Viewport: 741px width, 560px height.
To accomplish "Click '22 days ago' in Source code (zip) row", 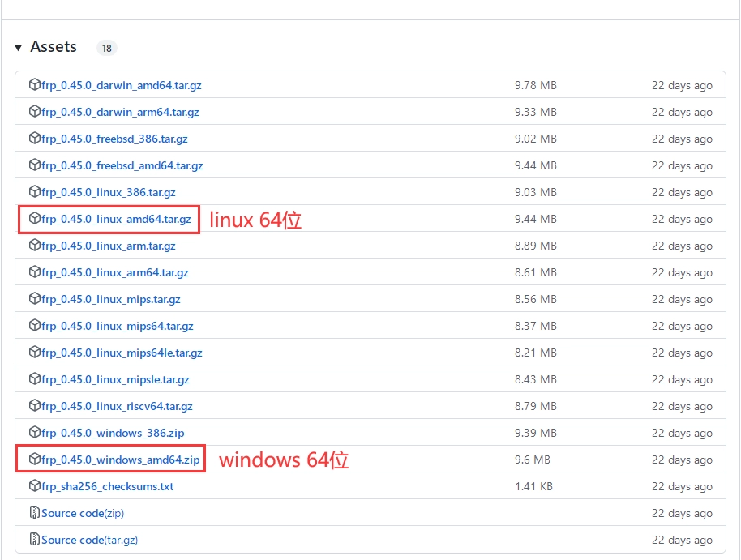I will [682, 513].
